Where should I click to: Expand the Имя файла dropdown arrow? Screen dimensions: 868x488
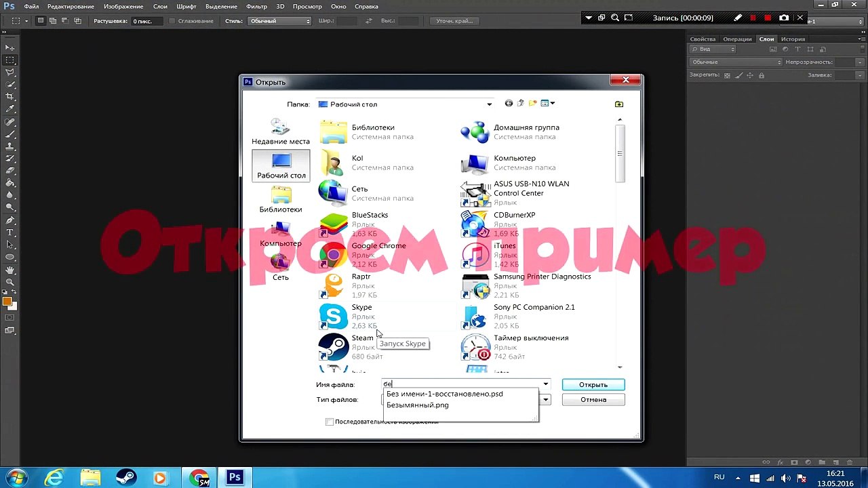[x=545, y=384]
